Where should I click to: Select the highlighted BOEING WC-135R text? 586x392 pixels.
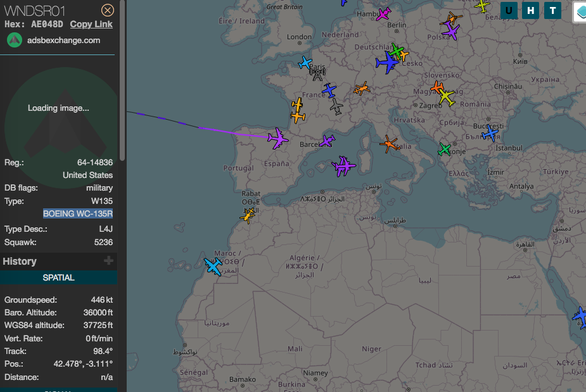78,214
